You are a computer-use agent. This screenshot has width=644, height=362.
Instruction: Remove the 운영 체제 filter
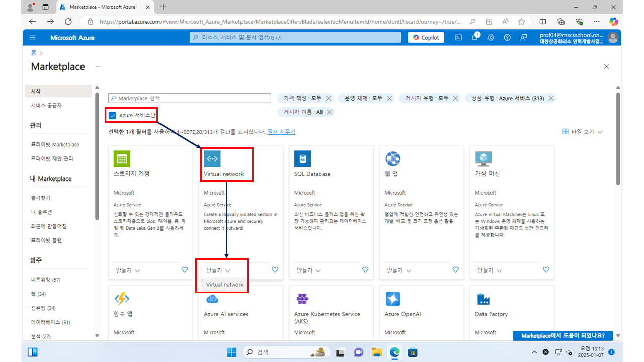tap(389, 98)
